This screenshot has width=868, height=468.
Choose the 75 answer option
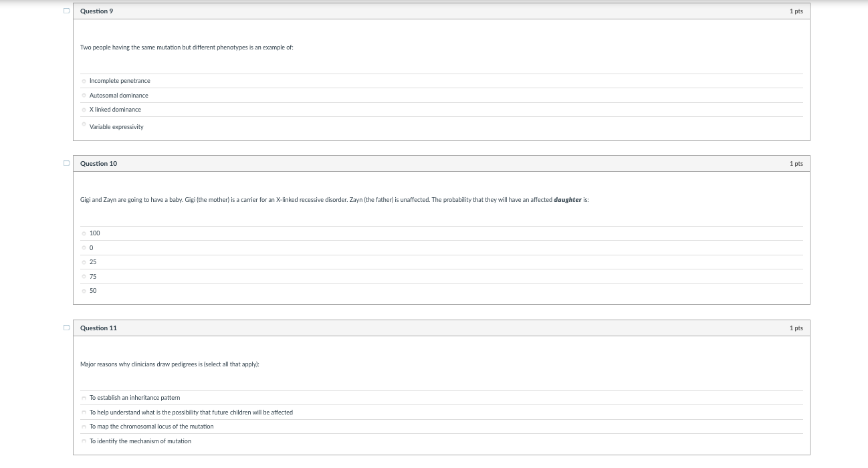point(84,277)
